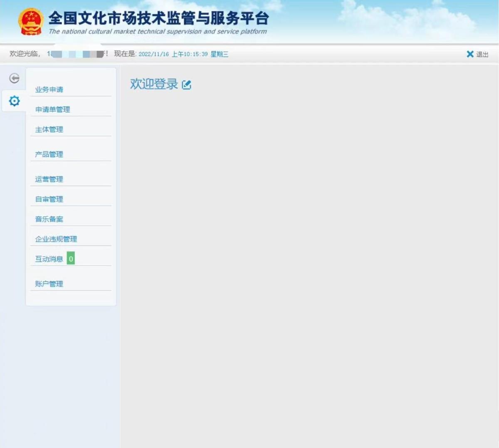Select the gear settings icon tab
This screenshot has width=499, height=448.
coord(14,101)
